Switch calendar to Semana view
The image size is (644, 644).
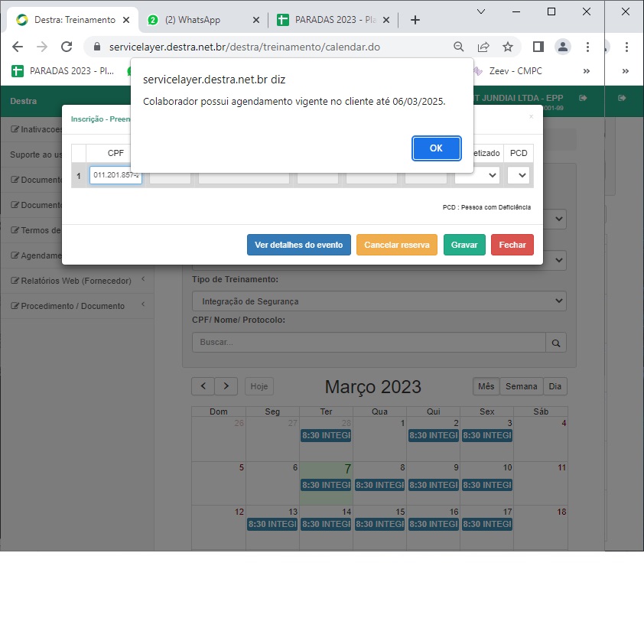click(x=521, y=386)
